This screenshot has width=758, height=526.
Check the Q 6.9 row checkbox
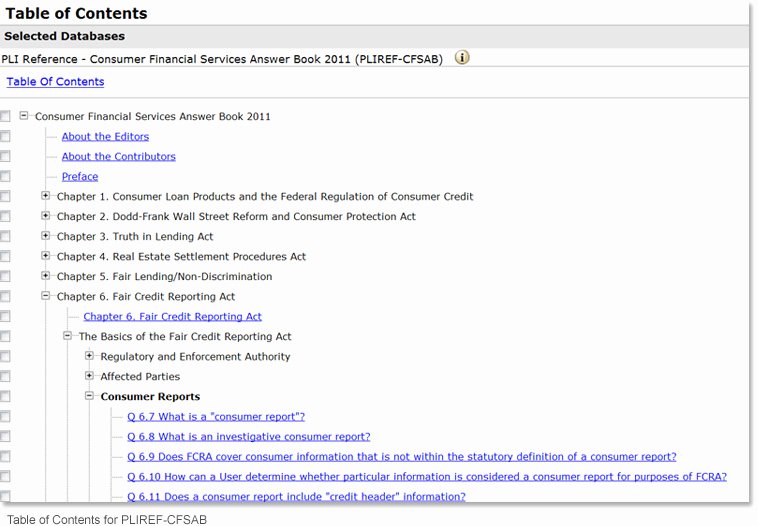point(5,456)
